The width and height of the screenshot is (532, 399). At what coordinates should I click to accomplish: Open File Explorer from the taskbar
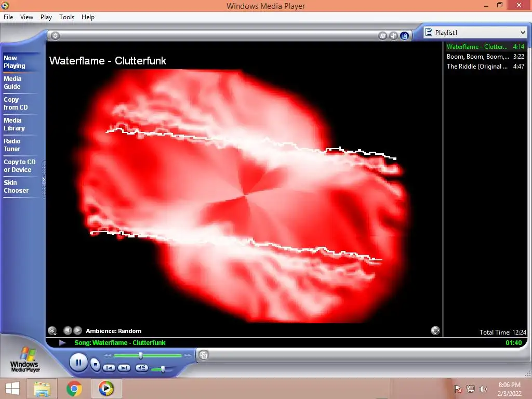(x=42, y=389)
